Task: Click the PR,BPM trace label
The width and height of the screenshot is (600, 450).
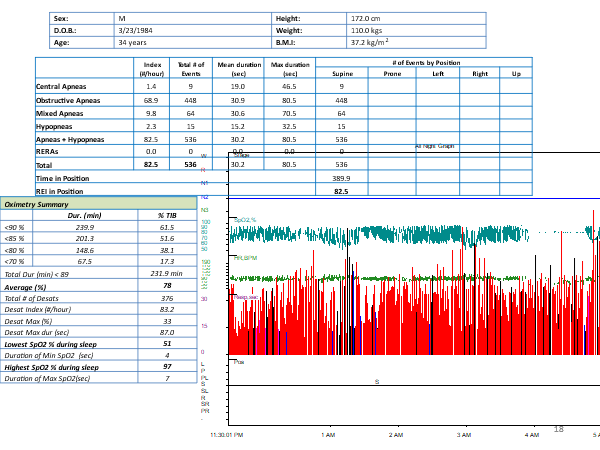Action: (x=245, y=258)
